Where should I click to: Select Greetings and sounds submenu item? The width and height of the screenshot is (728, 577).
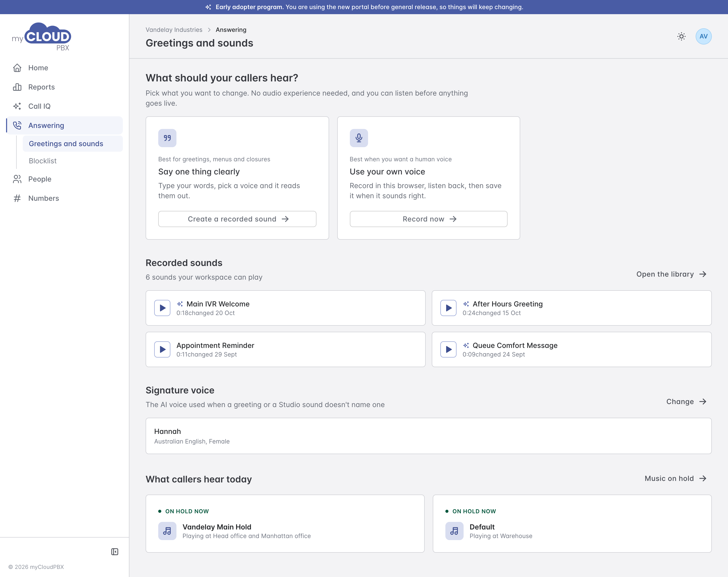tap(73, 144)
